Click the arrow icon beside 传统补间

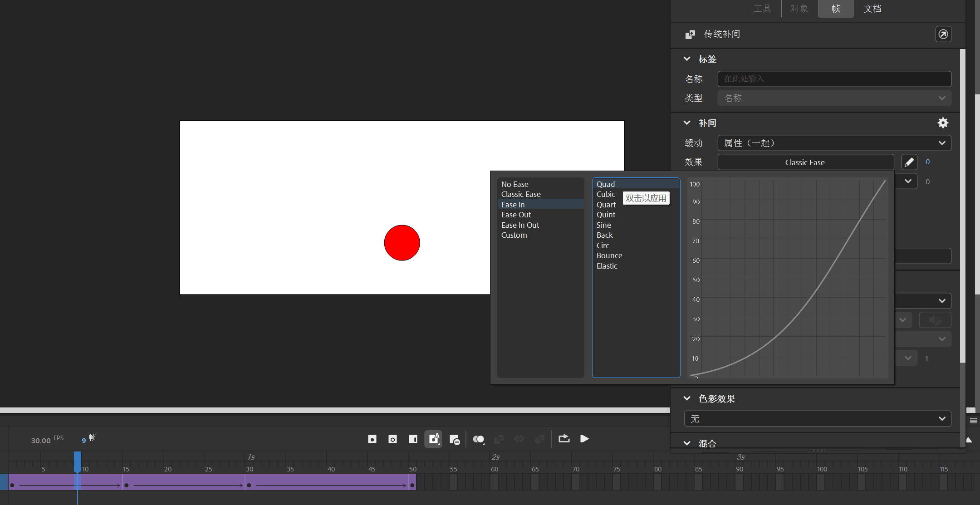pos(943,34)
